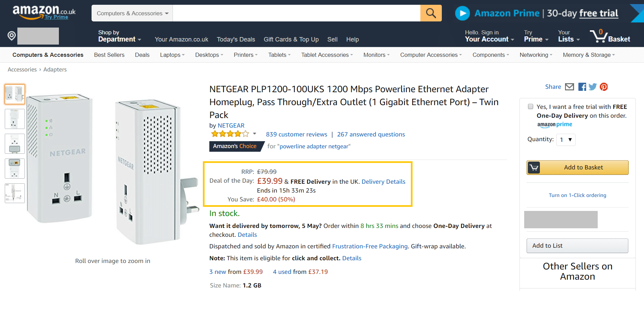644x330 pixels.
Task: Expand the star rating breakdown arrow
Action: [255, 134]
